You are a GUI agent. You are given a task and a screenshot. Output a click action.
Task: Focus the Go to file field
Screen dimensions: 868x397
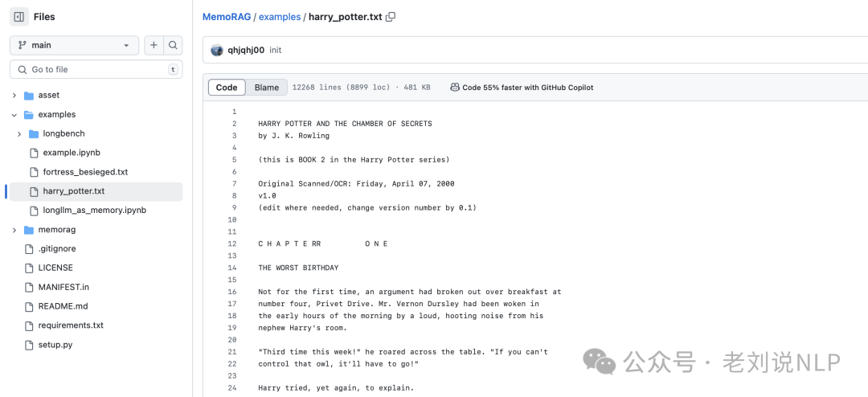pyautogui.click(x=96, y=70)
